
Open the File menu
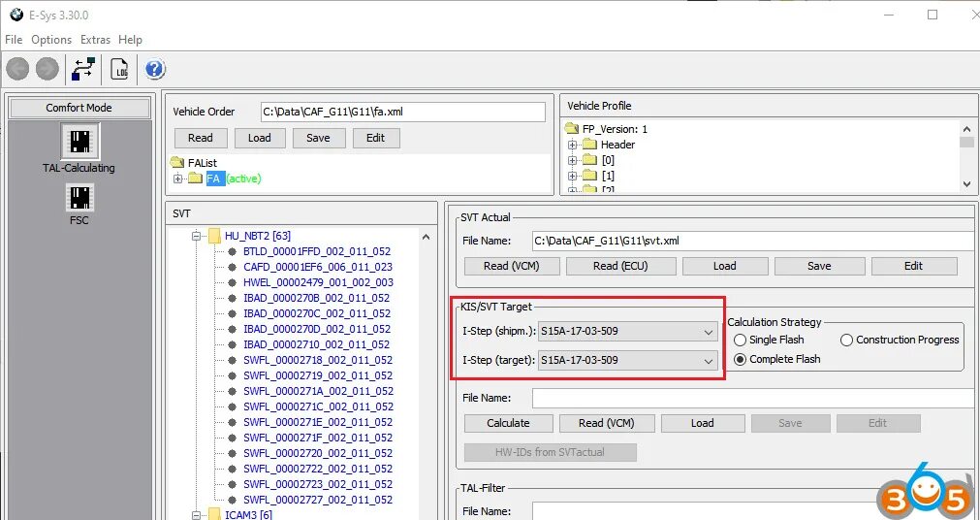(x=14, y=40)
